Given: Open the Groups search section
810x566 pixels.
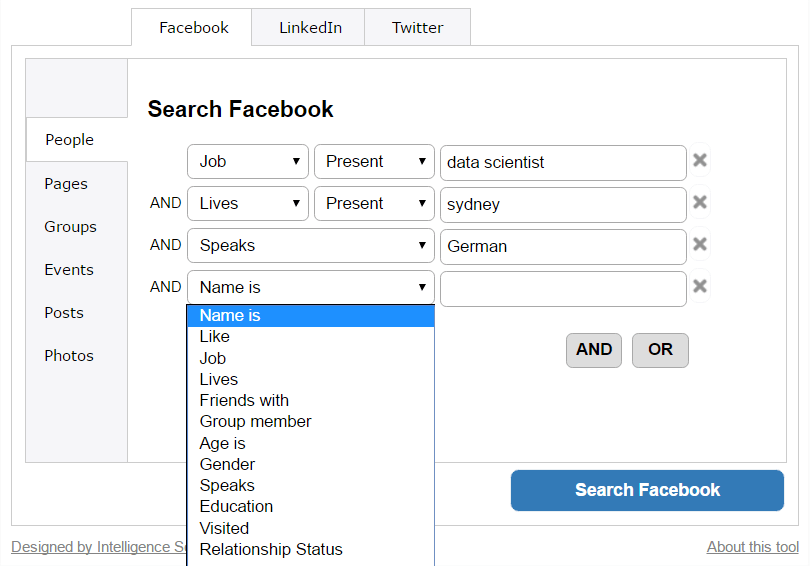Looking at the screenshot, I should (x=70, y=227).
